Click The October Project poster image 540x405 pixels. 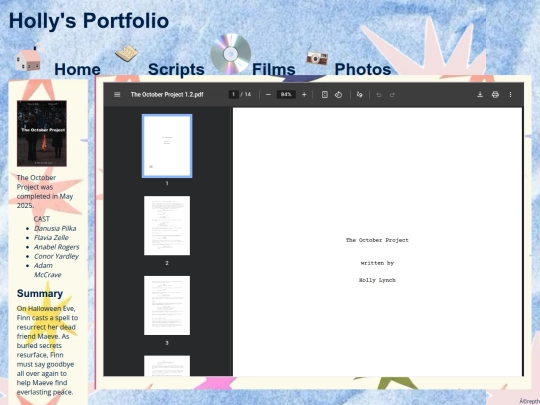point(42,134)
